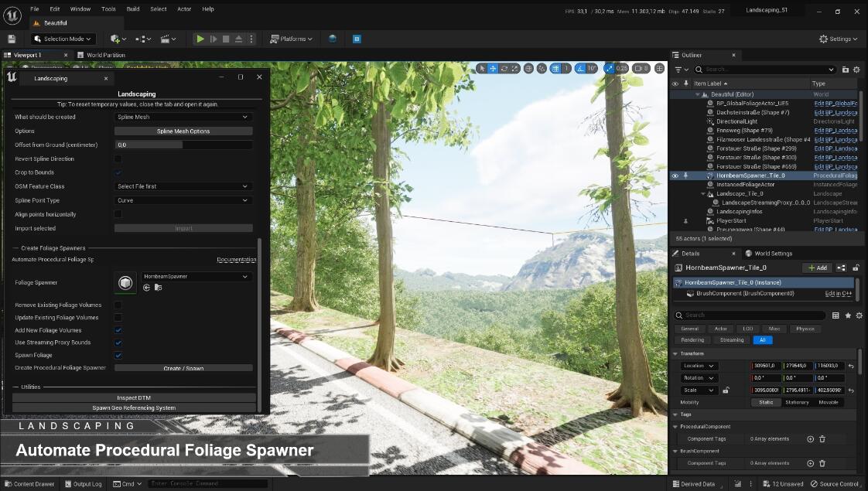Click the save icon in the main toolbar
The width and height of the screenshot is (868, 491).
pyautogui.click(x=12, y=39)
